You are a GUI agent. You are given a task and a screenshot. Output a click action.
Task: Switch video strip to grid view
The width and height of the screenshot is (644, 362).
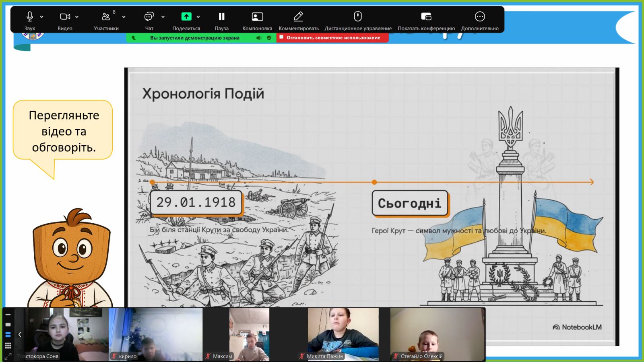tap(8, 346)
